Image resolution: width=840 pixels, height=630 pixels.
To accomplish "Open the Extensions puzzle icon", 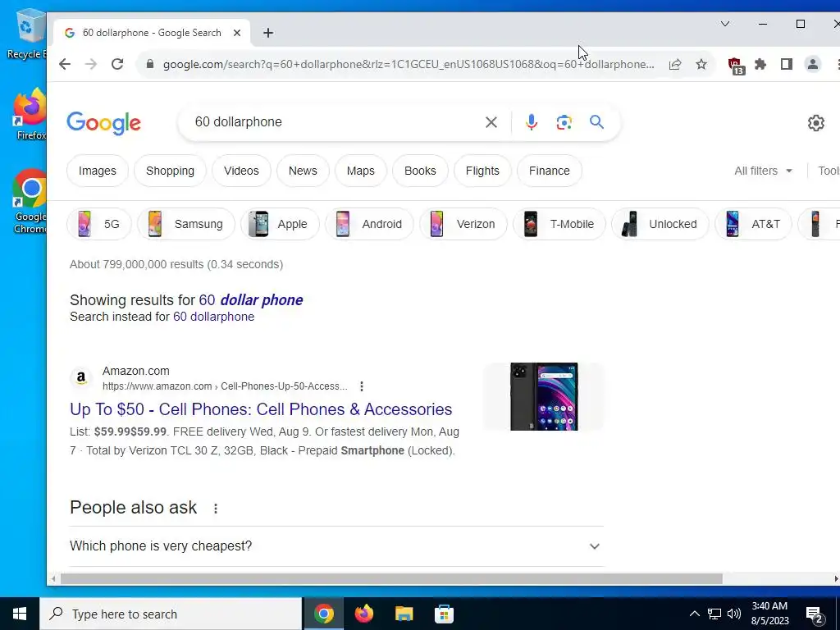I will pyautogui.click(x=760, y=64).
